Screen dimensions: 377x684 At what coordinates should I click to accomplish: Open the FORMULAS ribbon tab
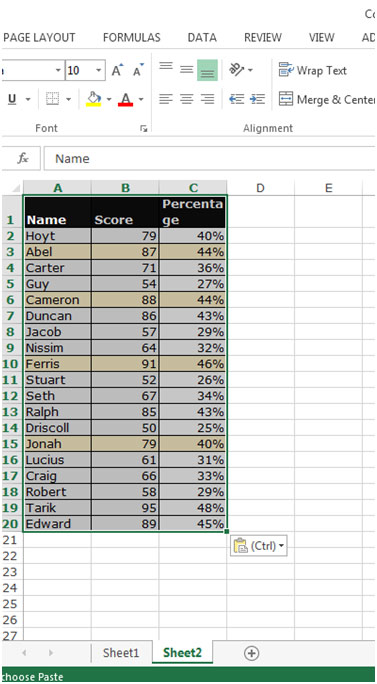[132, 38]
